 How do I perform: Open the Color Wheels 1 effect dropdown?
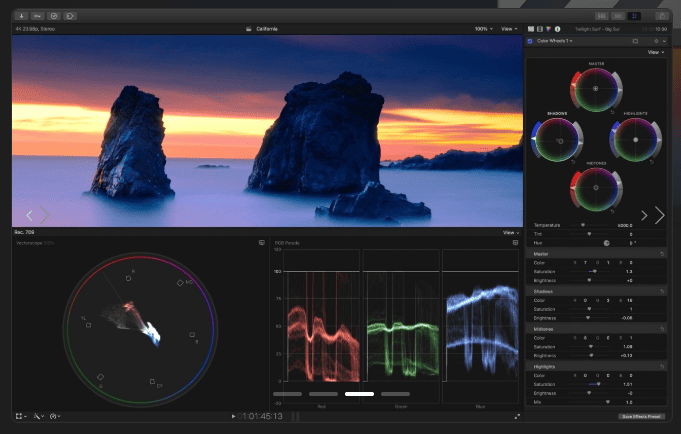pyautogui.click(x=555, y=41)
